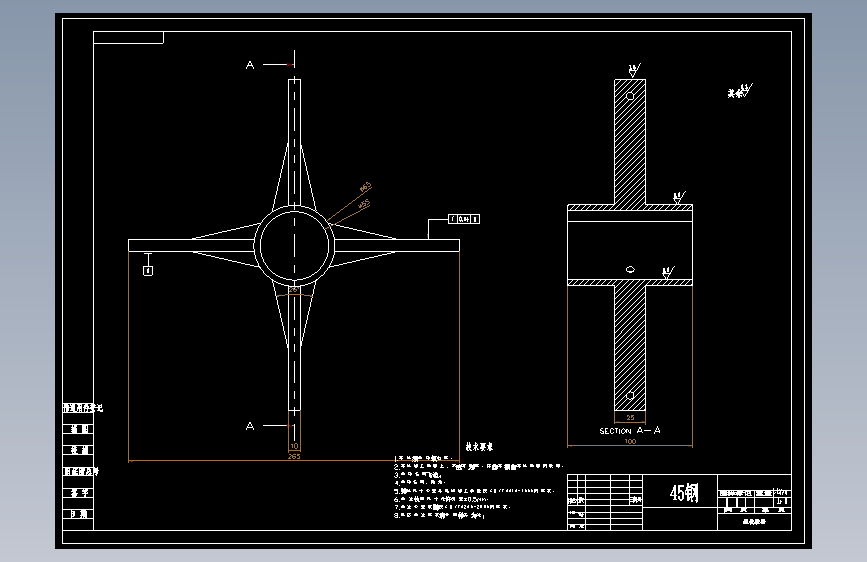
Task: Select the roughness symbol near the hub bore hole
Action: [668, 272]
